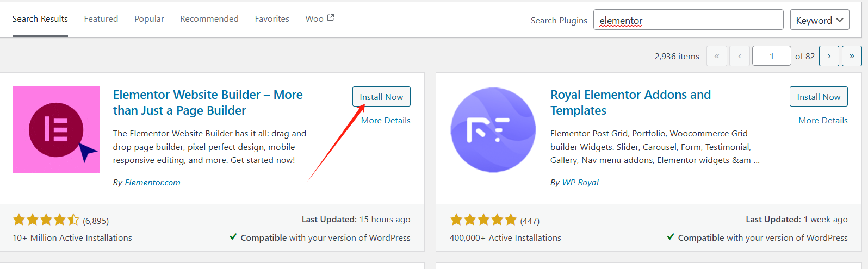Install the Elementor Website Builder plugin
The image size is (868, 269).
381,97
